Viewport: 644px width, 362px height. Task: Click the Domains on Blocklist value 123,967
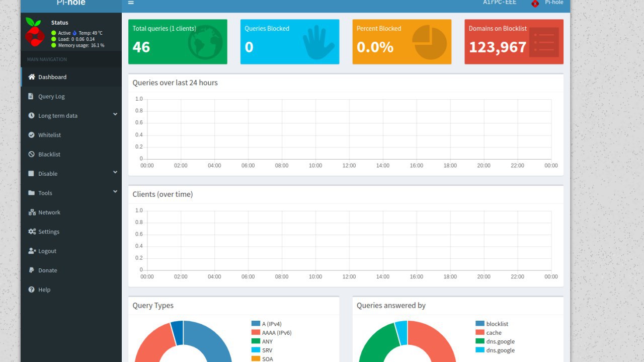tap(498, 47)
